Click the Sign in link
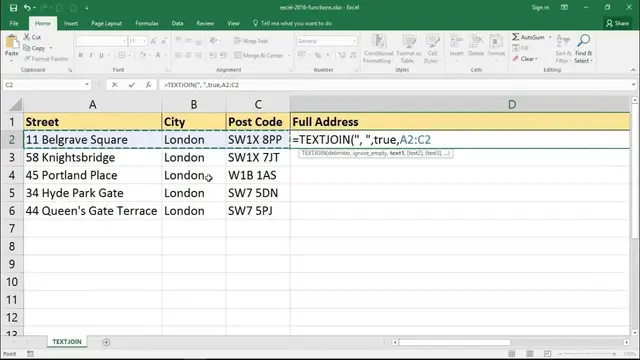640x360 pixels. 540,7
